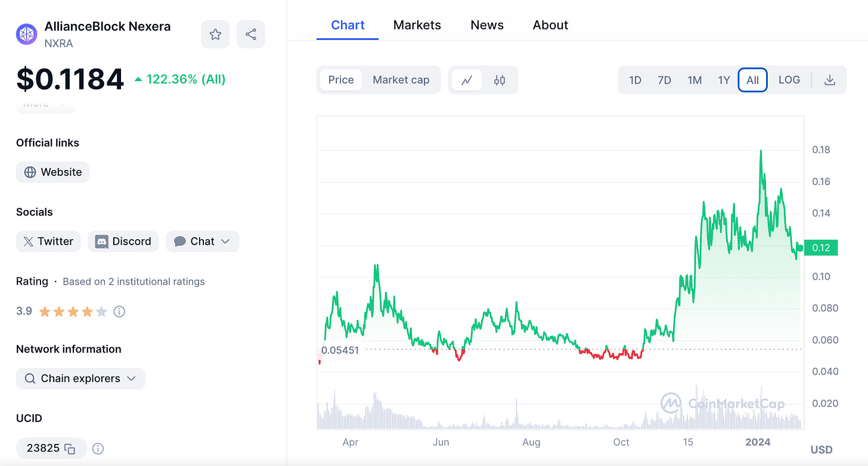Click info icon next to star rating
The image size is (868, 466).
click(x=119, y=311)
